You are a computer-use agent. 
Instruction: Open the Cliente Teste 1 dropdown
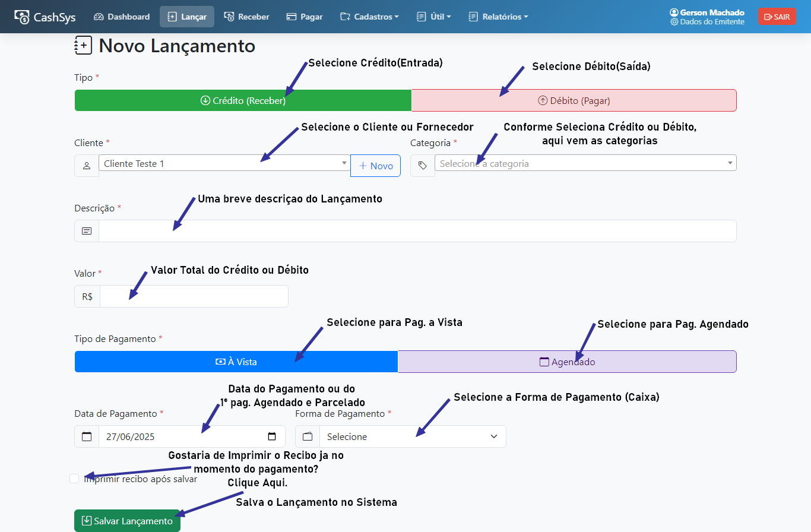[224, 163]
